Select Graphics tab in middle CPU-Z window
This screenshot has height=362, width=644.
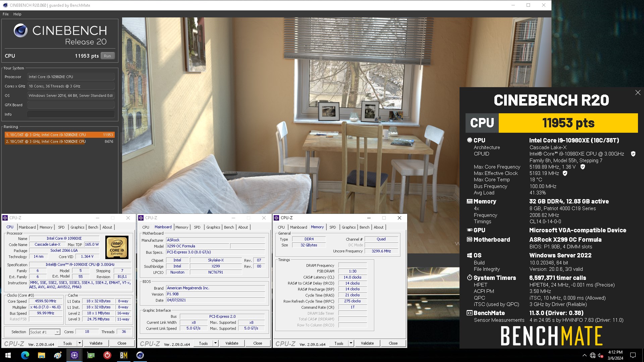[x=213, y=227]
